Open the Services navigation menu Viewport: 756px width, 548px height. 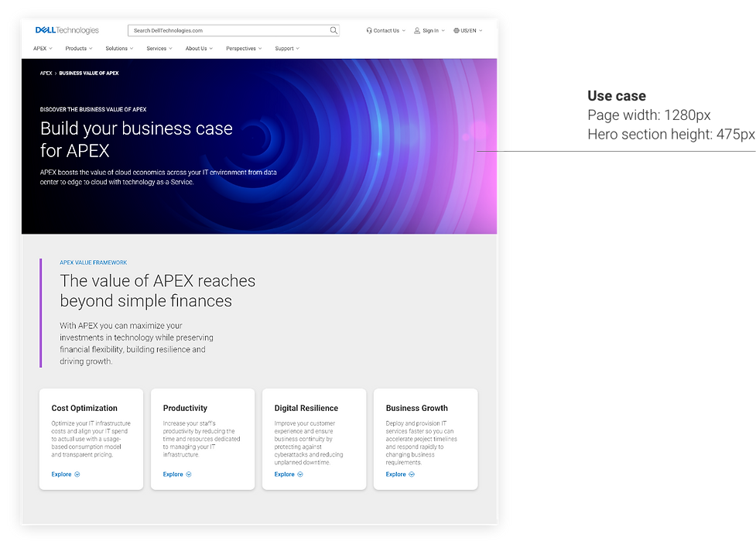pyautogui.click(x=159, y=48)
